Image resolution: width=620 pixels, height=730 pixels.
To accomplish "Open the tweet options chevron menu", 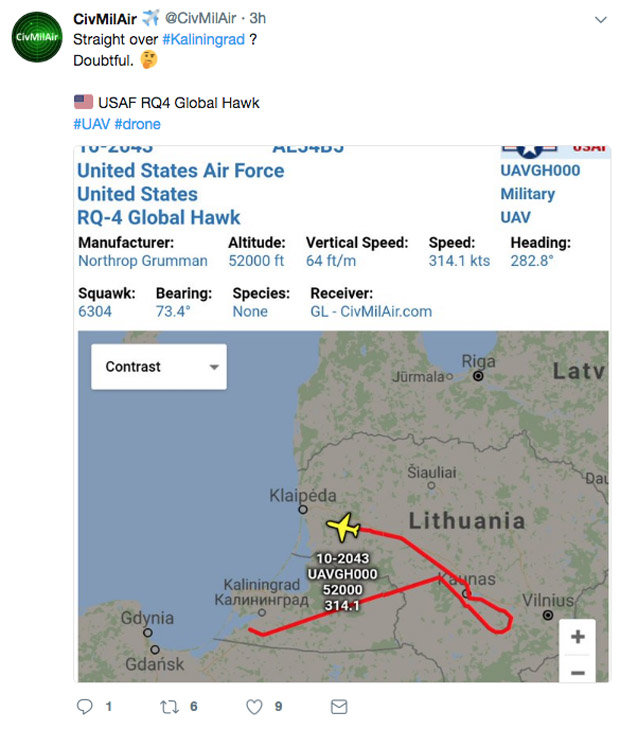I will click(600, 20).
